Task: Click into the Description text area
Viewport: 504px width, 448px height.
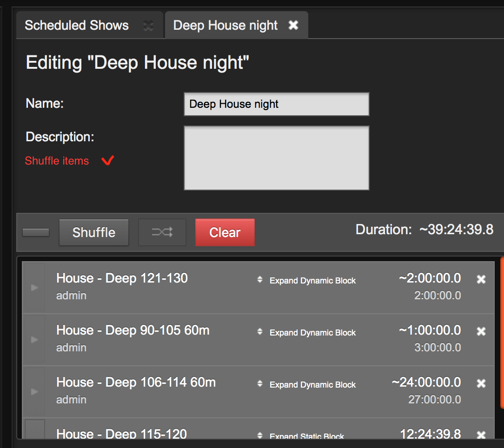Action: pos(277,158)
